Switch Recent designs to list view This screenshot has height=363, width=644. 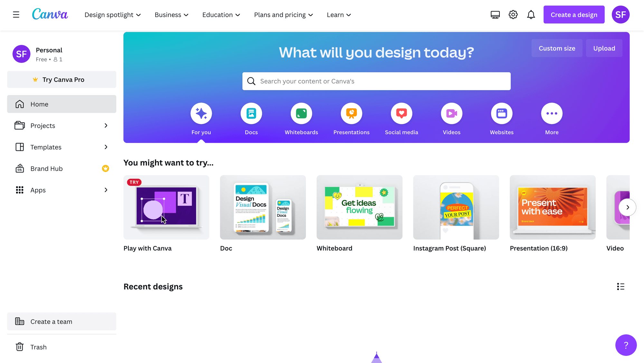click(x=620, y=286)
